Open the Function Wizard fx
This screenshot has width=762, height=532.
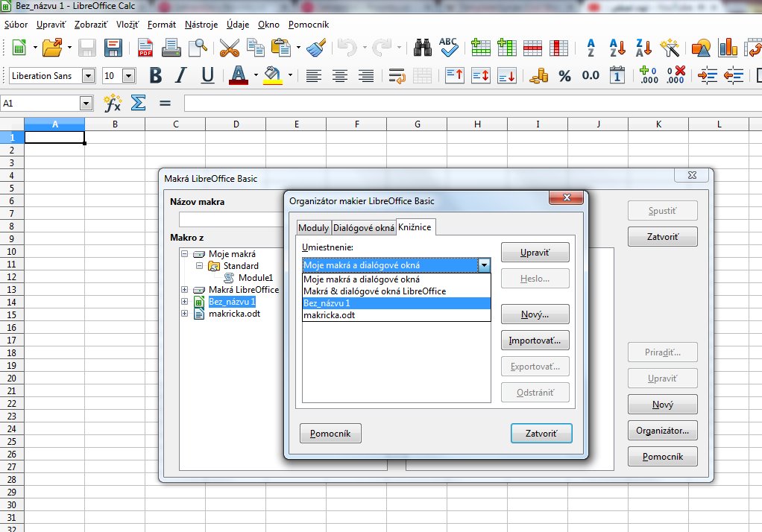[113, 103]
